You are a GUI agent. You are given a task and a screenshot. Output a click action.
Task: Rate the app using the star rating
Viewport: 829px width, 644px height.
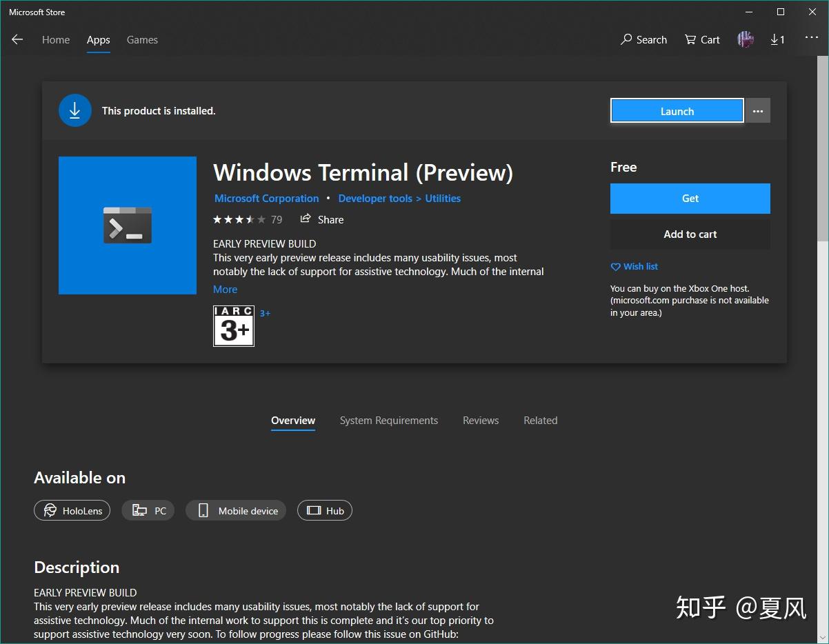point(238,219)
